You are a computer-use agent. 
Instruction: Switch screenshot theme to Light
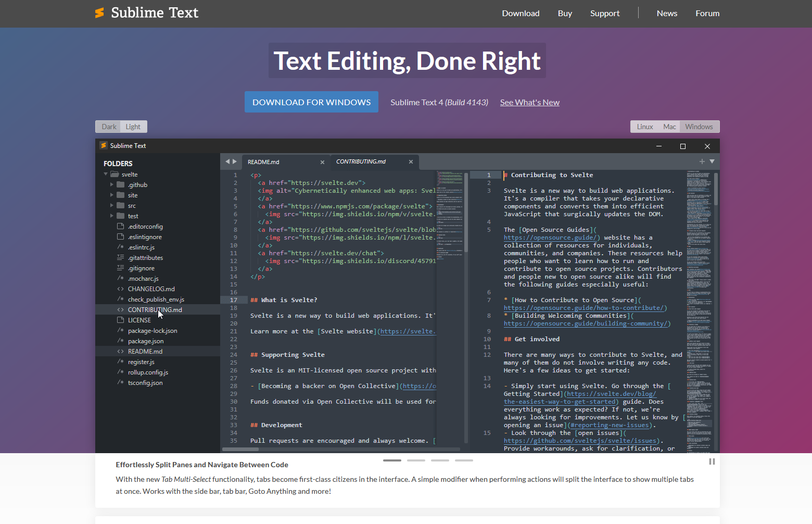pyautogui.click(x=133, y=127)
